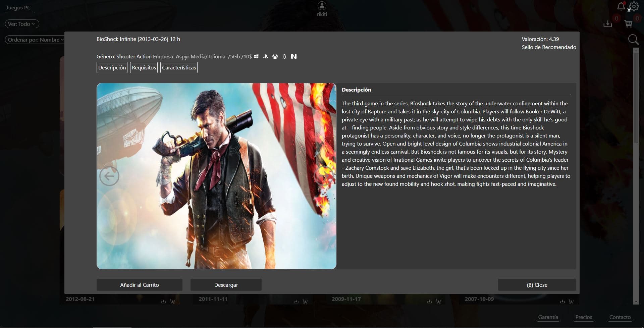Click the PlayStation platform icon

(265, 56)
